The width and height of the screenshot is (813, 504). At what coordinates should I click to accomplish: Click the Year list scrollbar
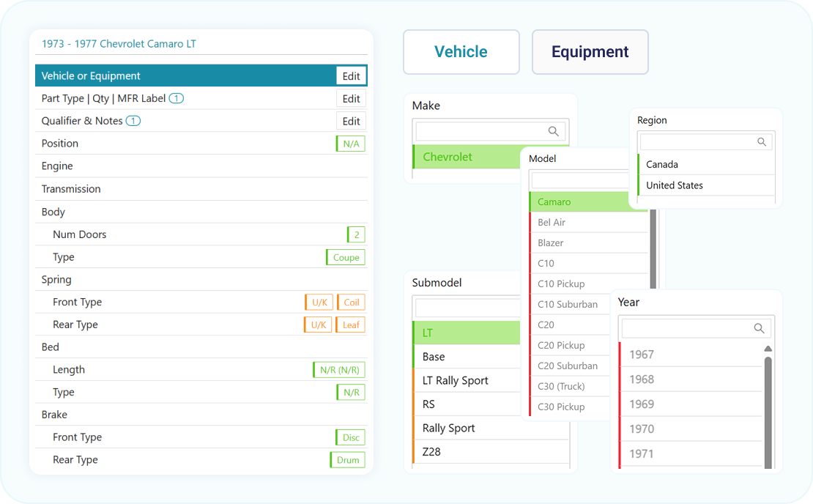768,410
